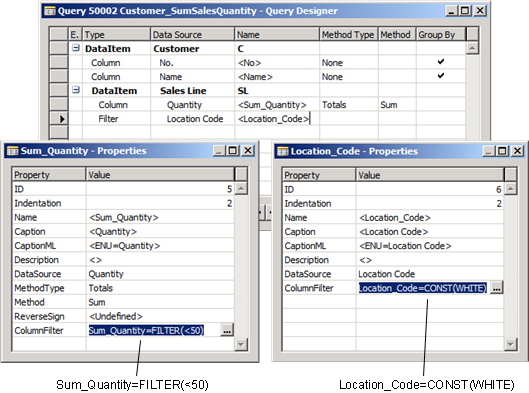Viewport: 529px width, 393px height.
Task: Click the Sum method cell for Quantity
Action: click(x=397, y=105)
